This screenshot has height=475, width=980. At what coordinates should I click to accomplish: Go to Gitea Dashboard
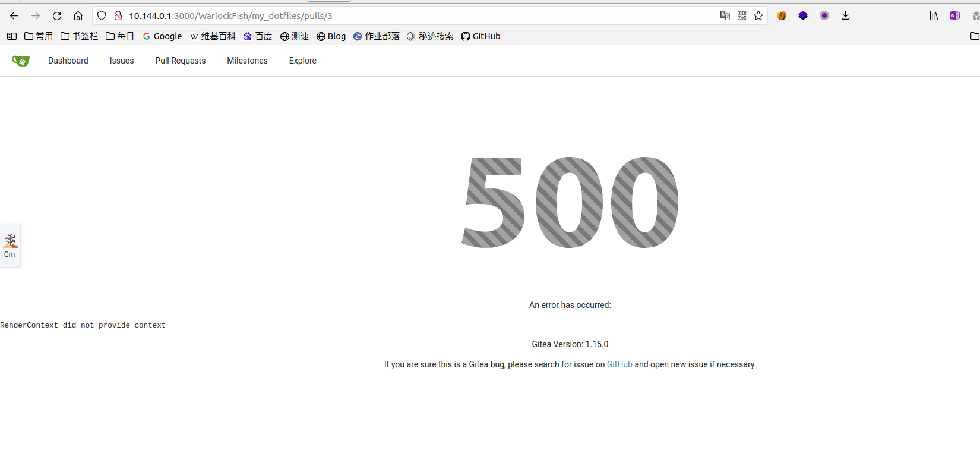tap(68, 61)
